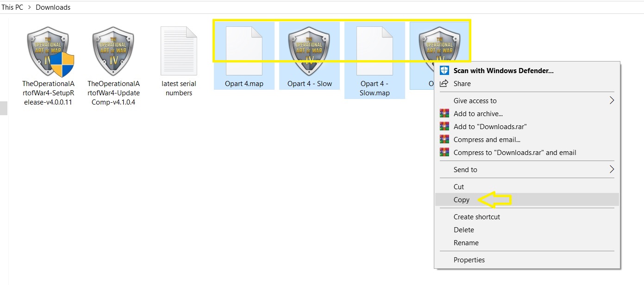Click This PC in the breadcrumb path
644x285 pixels.
tap(12, 7)
